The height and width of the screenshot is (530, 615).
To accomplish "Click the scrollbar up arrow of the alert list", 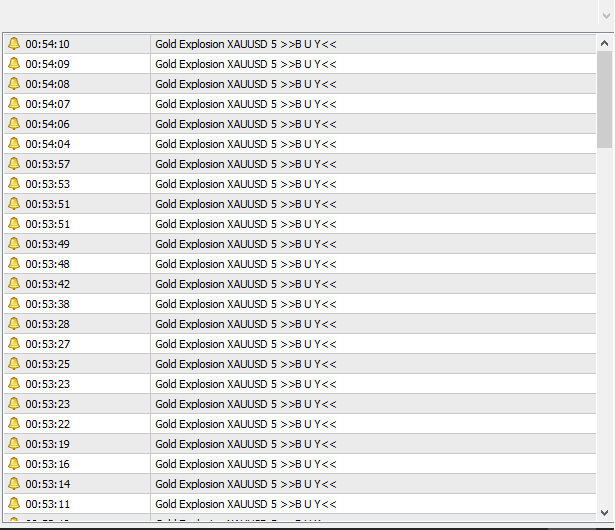I will [x=605, y=44].
